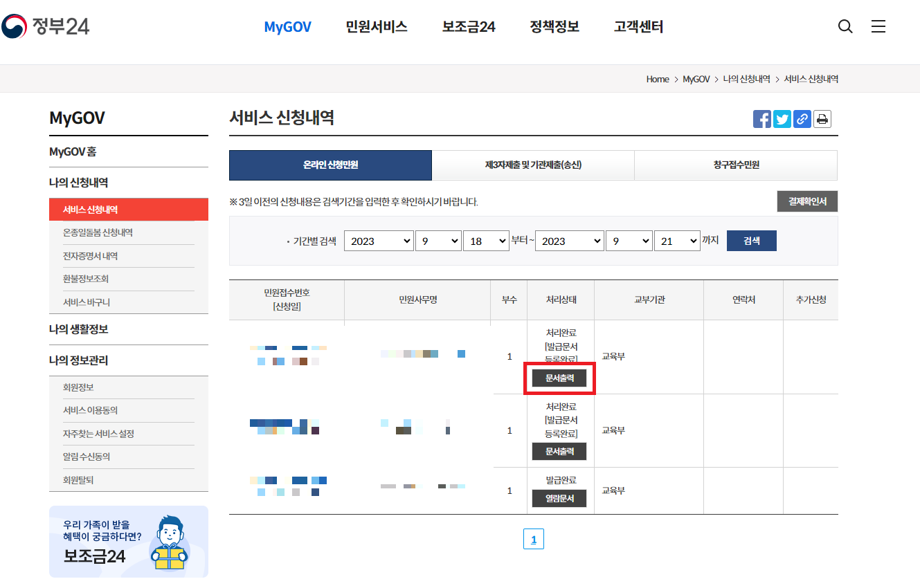This screenshot has height=588, width=920.
Task: Print the page using printer icon
Action: tap(822, 118)
